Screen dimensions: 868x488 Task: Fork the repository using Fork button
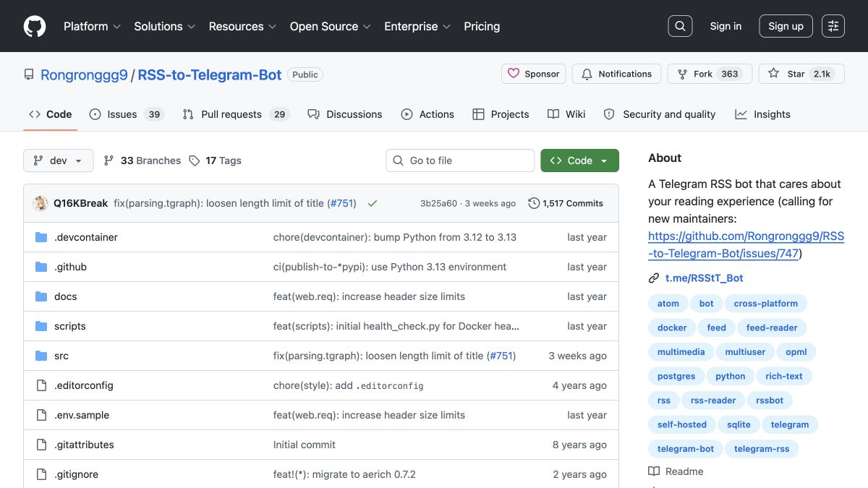click(710, 74)
